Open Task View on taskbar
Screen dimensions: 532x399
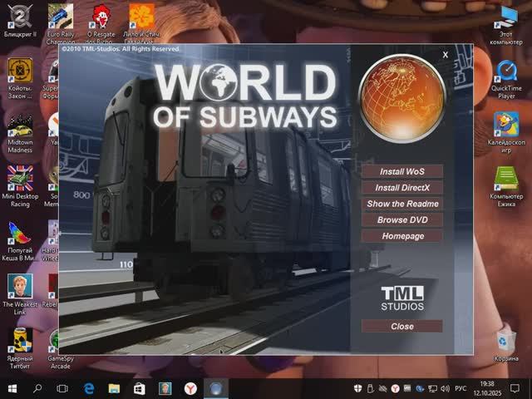[62, 389]
